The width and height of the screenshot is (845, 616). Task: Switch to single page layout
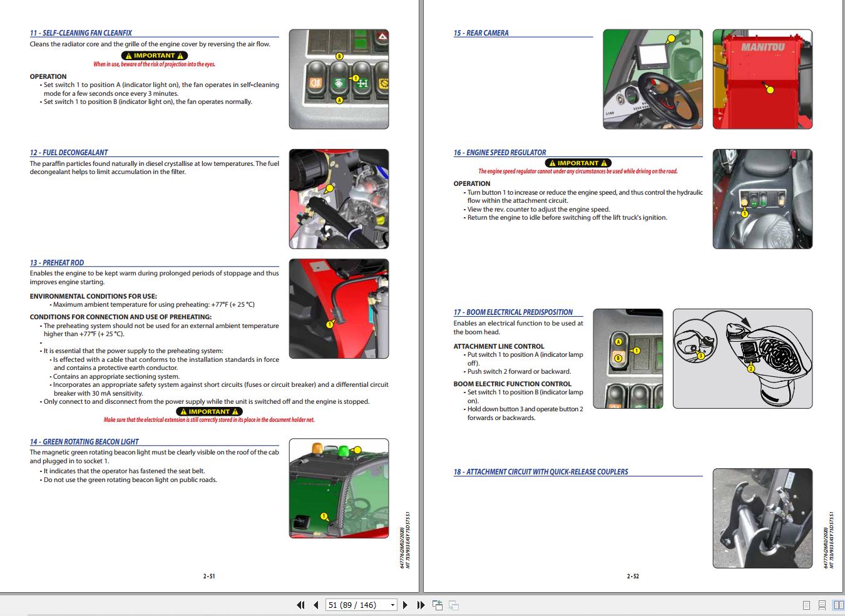(x=805, y=605)
